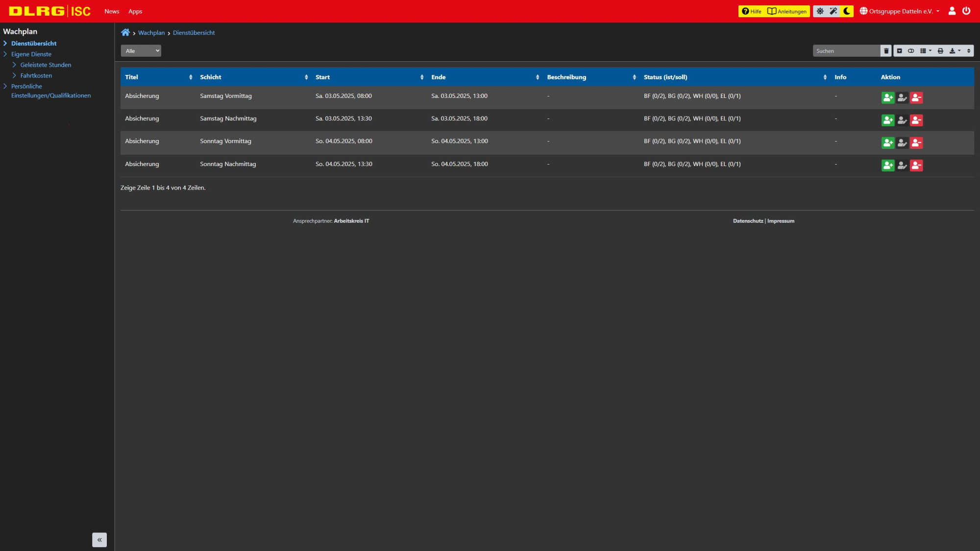Click the red sign-off icon for Sonntag Nachmittag
Image resolution: width=980 pixels, height=551 pixels.
click(x=916, y=166)
